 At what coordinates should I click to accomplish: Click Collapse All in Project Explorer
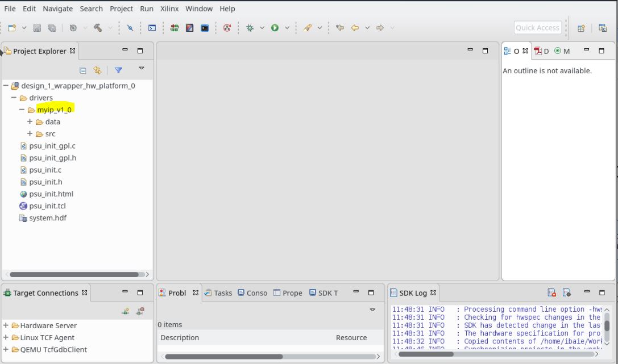83,70
